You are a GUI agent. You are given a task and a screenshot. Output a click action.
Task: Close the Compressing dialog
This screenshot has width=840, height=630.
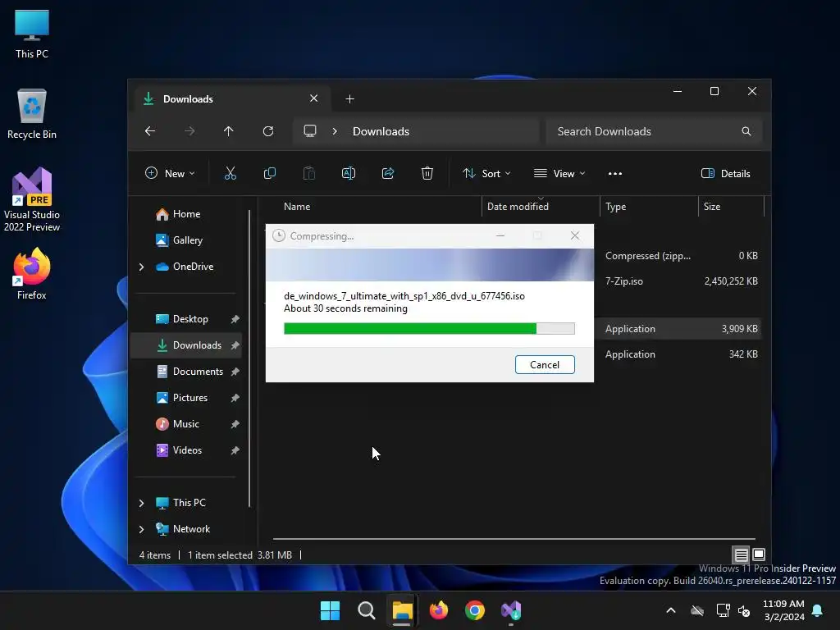[x=575, y=235]
